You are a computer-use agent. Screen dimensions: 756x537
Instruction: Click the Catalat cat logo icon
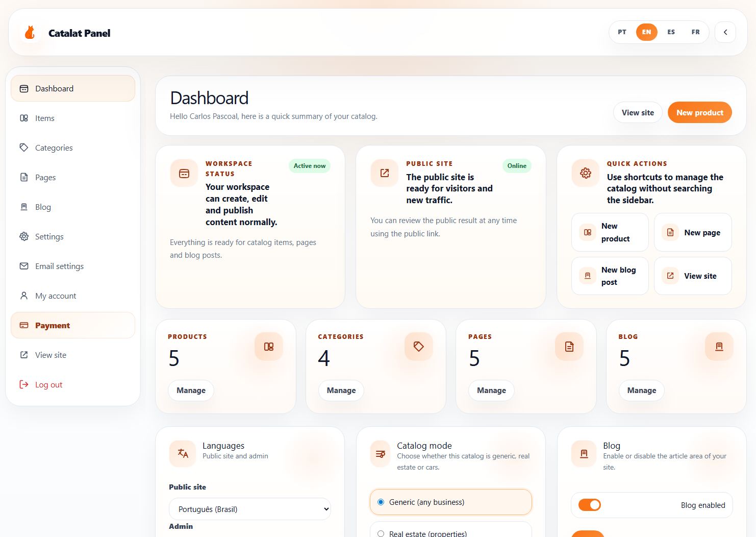pyautogui.click(x=30, y=33)
